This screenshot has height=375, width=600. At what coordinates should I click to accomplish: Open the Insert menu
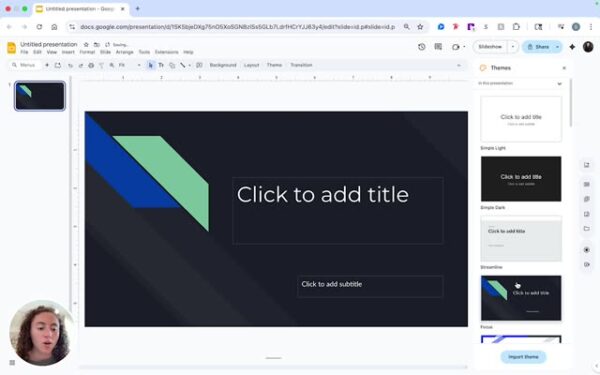click(68, 52)
